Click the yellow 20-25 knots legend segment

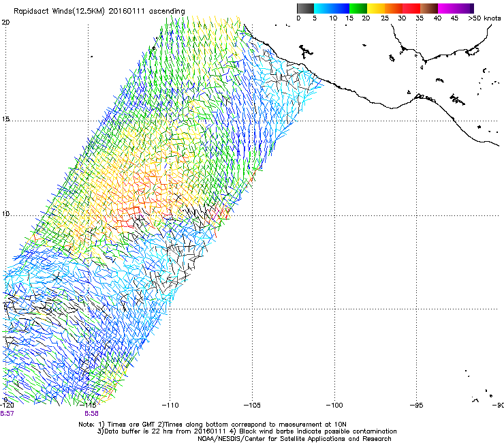click(376, 8)
